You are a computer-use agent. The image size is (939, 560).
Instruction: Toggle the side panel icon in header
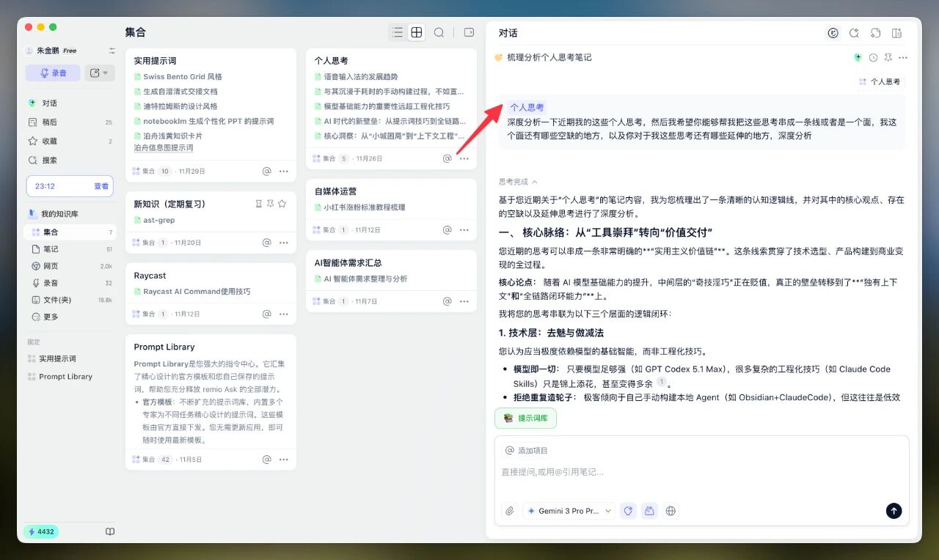click(x=469, y=32)
